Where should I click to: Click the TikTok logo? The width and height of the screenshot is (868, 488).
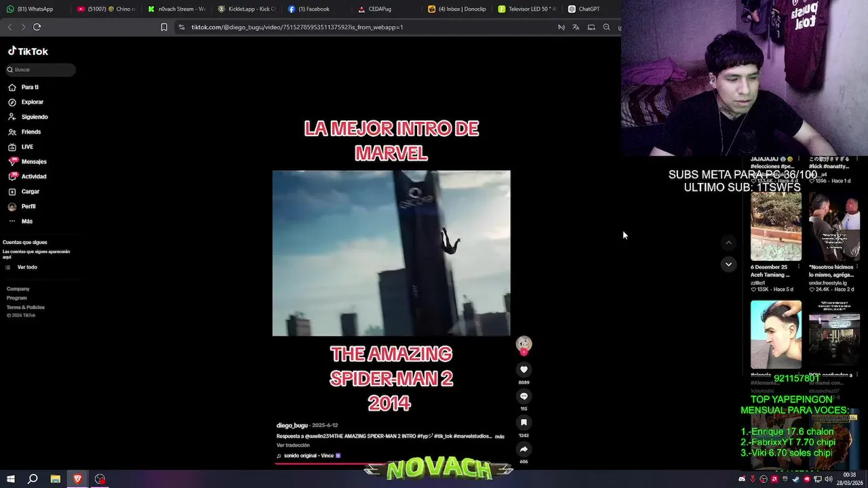click(28, 52)
